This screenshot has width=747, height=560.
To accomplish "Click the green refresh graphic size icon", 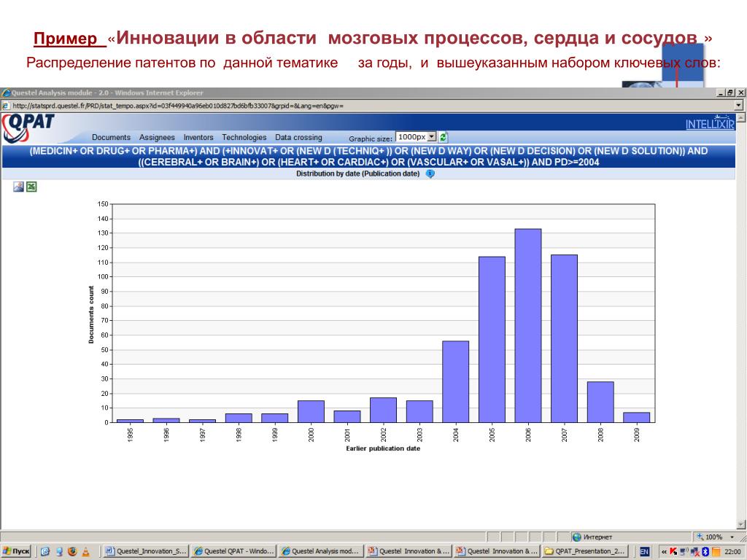I will click(x=443, y=137).
